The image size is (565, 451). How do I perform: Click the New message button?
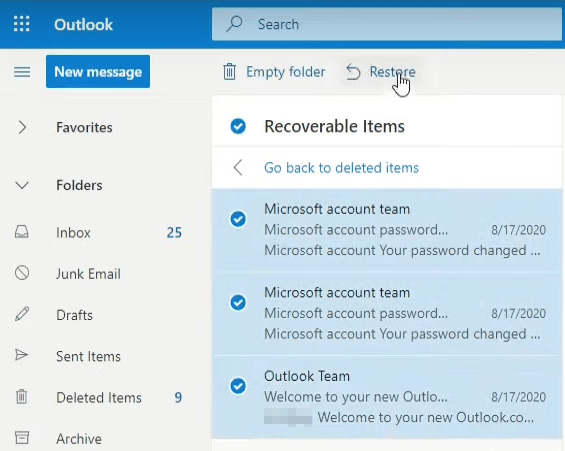[x=98, y=71]
